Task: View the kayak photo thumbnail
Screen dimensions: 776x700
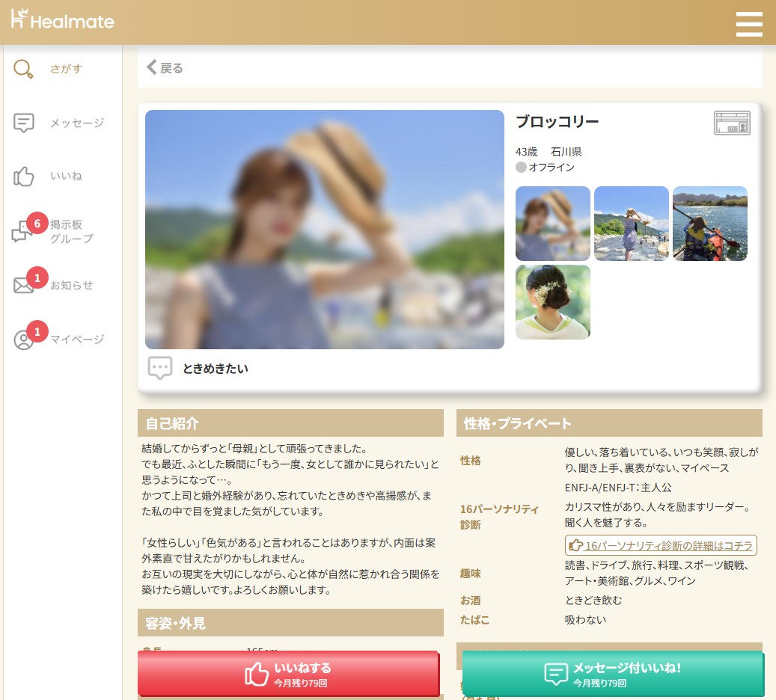Action: click(x=709, y=224)
